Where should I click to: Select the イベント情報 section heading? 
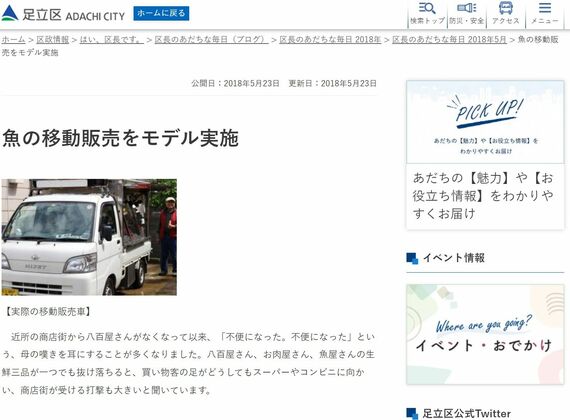click(454, 258)
